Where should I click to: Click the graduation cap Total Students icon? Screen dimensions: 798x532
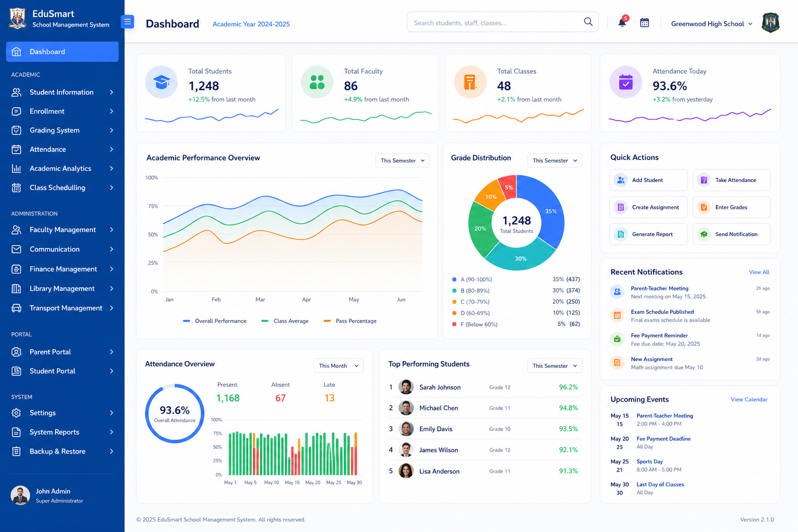click(x=162, y=82)
